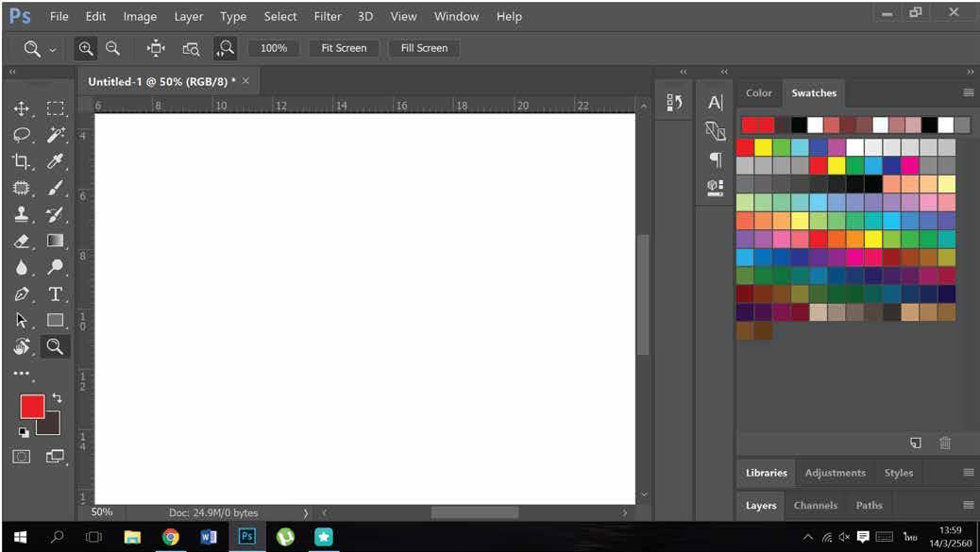Open the Paragraph panel icon
The height and width of the screenshot is (552, 980).
(715, 159)
